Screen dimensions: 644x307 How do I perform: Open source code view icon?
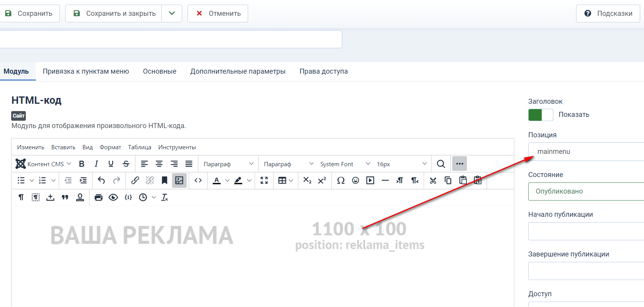click(198, 180)
